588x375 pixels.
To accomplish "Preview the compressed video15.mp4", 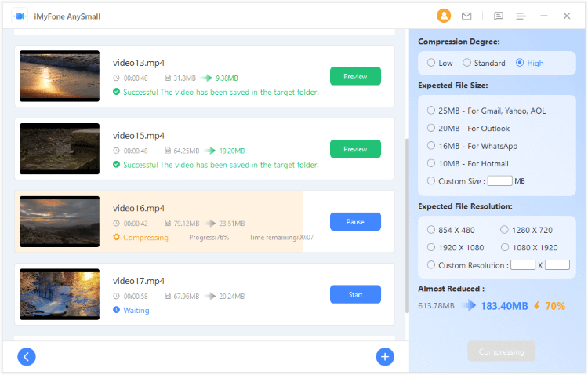I will (355, 149).
